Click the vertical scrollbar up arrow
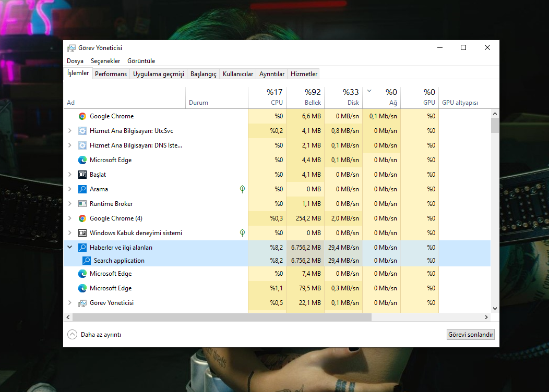Viewport: 549px width, 392px height. pos(495,114)
